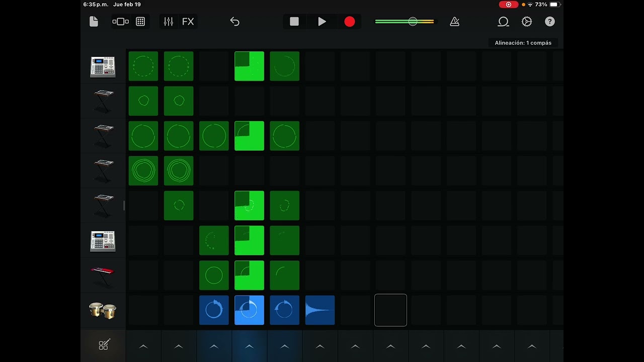
Task: Trigger column 5 with its chevron
Action: coord(284,346)
